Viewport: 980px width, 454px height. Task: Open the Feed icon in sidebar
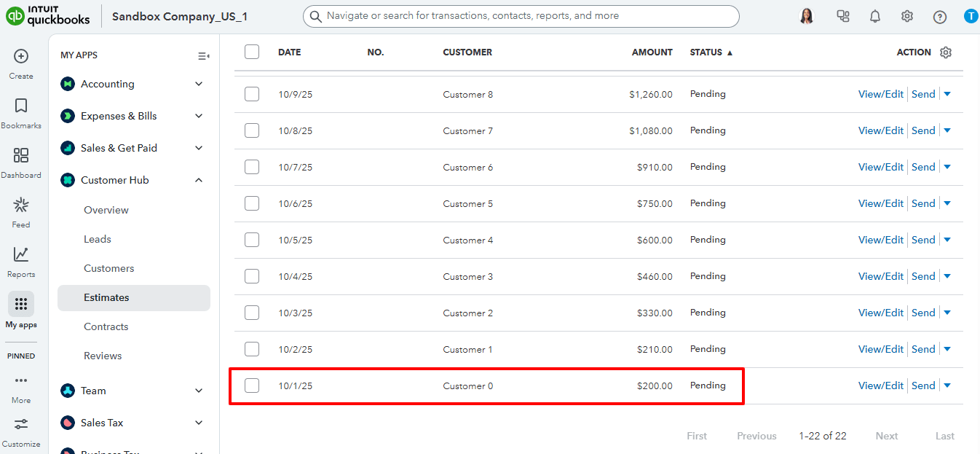pos(21,206)
